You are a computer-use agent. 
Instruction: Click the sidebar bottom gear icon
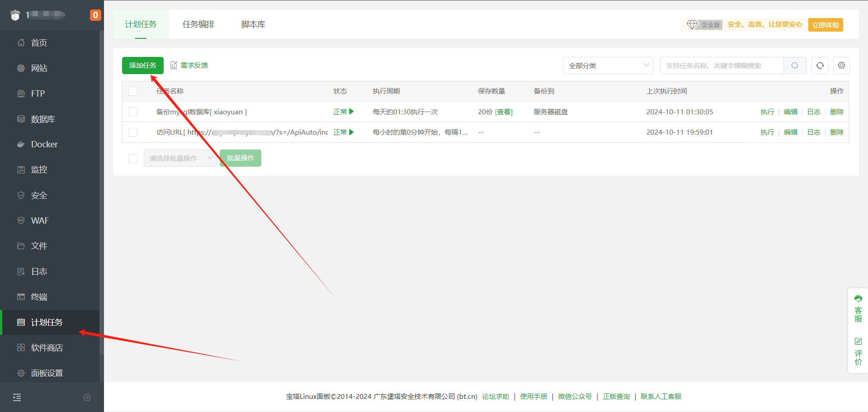pyautogui.click(x=87, y=398)
